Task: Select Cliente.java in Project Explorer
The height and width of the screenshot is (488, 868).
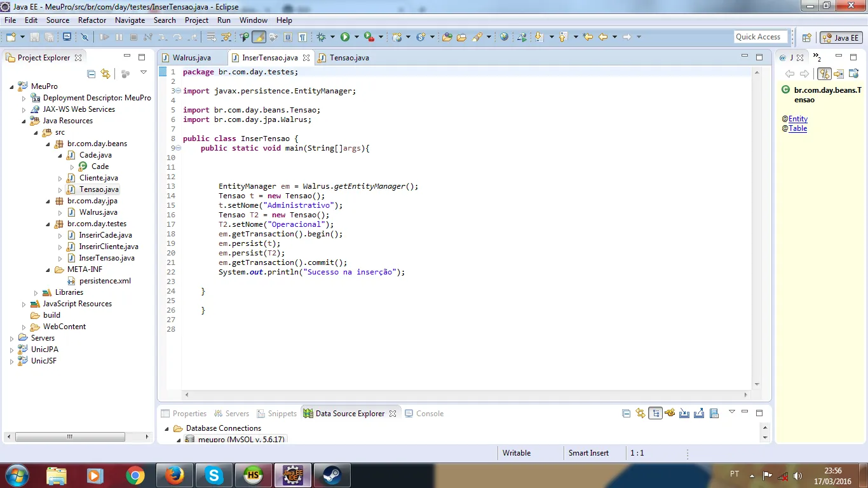Action: [x=98, y=178]
